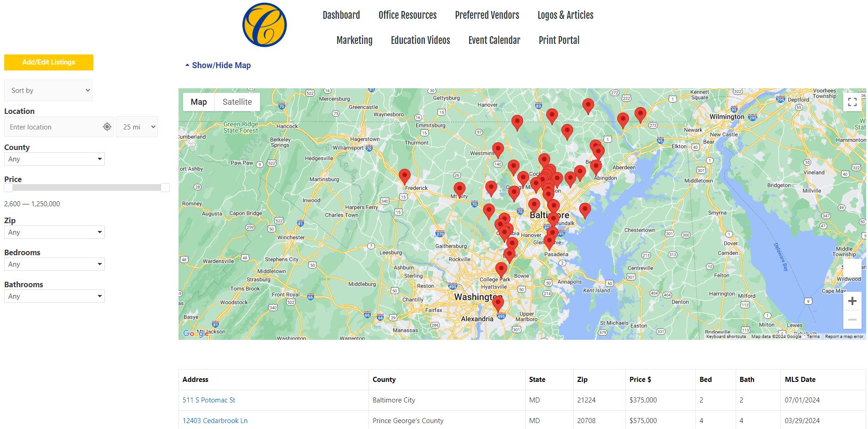Click the Google logo on the map
Viewport: 868px width, 429px height.
pyautogui.click(x=196, y=333)
